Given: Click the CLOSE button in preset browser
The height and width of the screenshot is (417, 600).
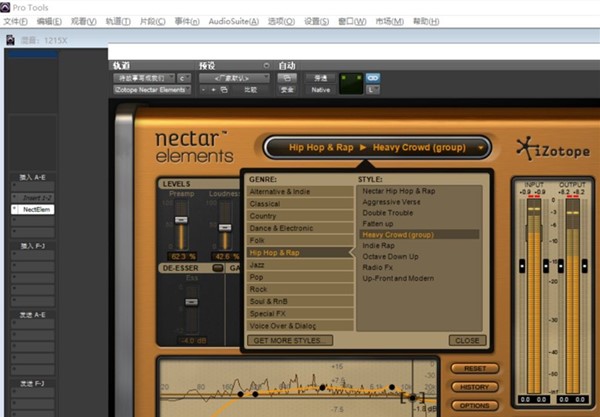Looking at the screenshot, I should point(467,340).
